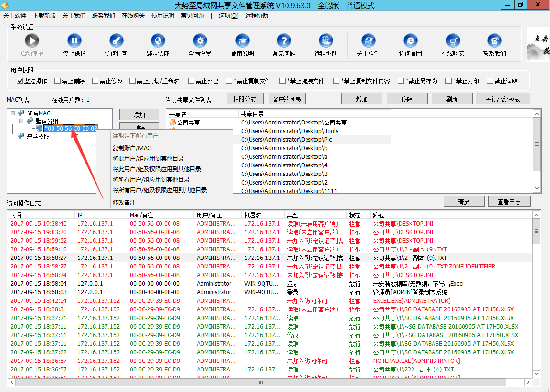550x392 pixels.
Task: Click the 停止保护 pause icon
Action: click(74, 41)
